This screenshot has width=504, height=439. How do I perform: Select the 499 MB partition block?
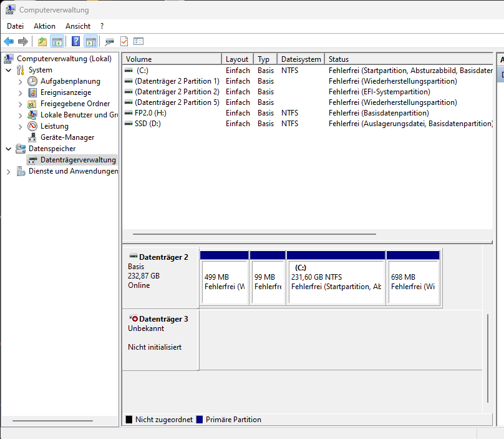[225, 279]
